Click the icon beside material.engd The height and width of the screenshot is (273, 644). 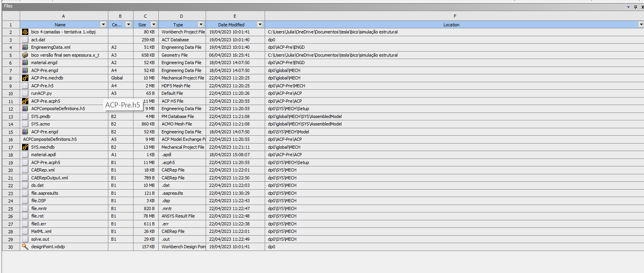click(x=25, y=63)
